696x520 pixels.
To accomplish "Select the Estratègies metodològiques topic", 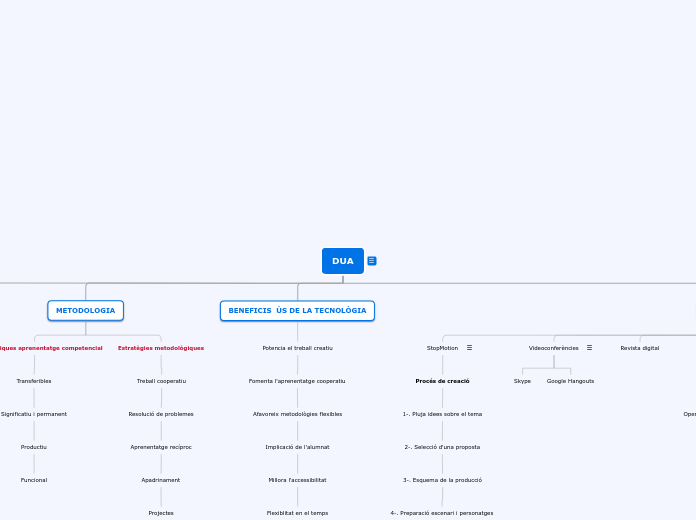I will point(161,348).
